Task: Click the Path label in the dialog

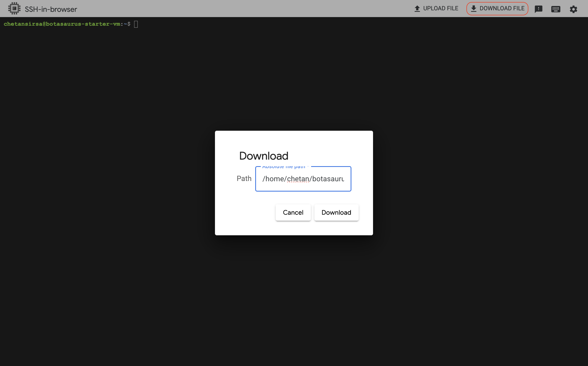Action: [244, 178]
